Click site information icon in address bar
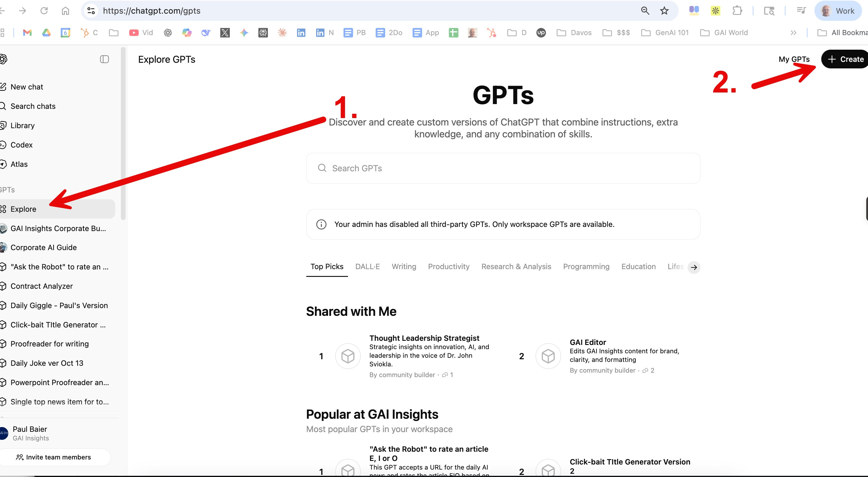Screen dimensions: 868x477 point(91,11)
